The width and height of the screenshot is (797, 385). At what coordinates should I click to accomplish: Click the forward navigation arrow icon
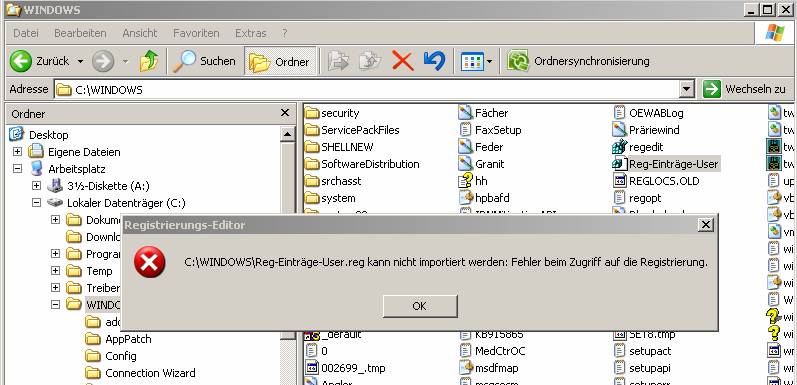[x=103, y=62]
